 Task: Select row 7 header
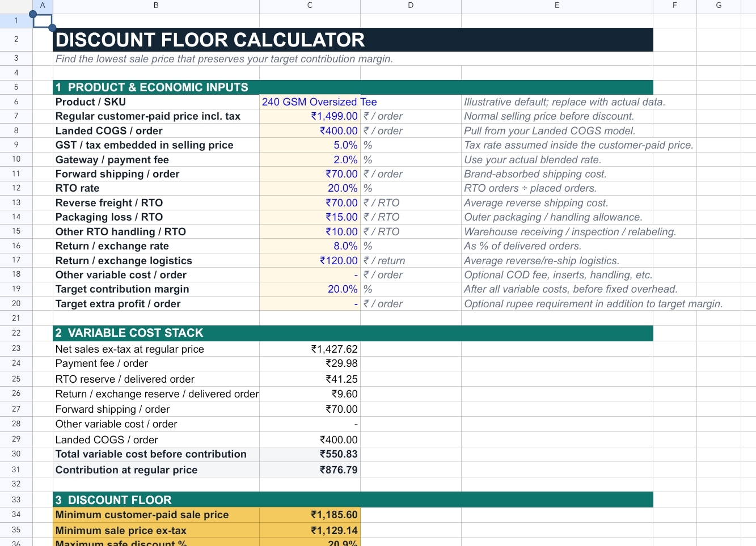(x=16, y=116)
